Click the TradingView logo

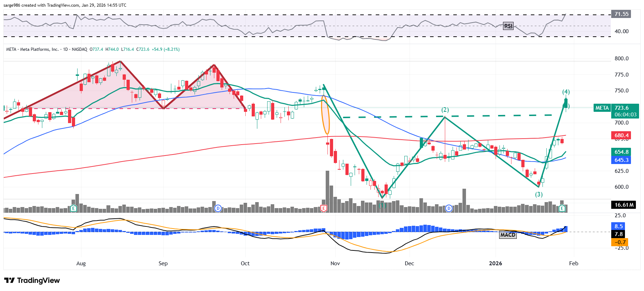pos(32,280)
